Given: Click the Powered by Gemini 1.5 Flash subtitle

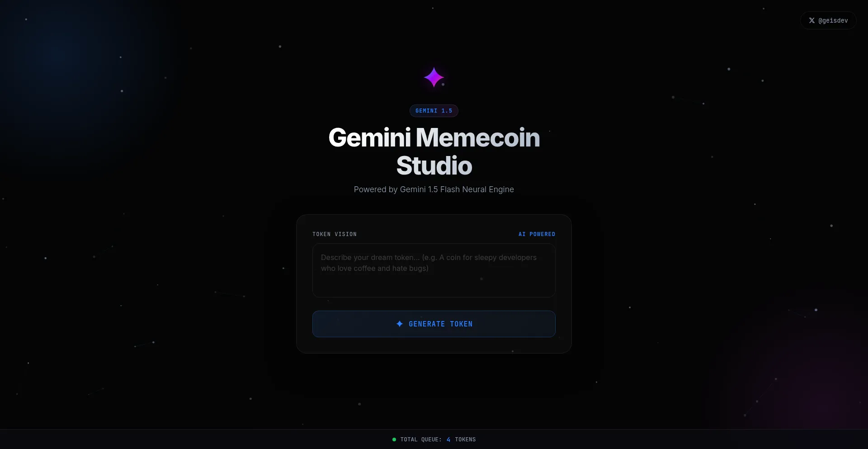Looking at the screenshot, I should (434, 189).
